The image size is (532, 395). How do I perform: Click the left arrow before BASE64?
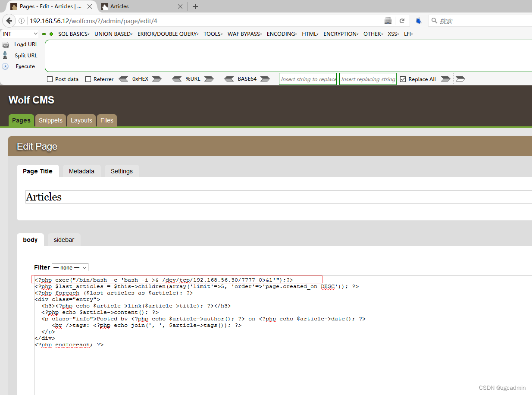229,79
